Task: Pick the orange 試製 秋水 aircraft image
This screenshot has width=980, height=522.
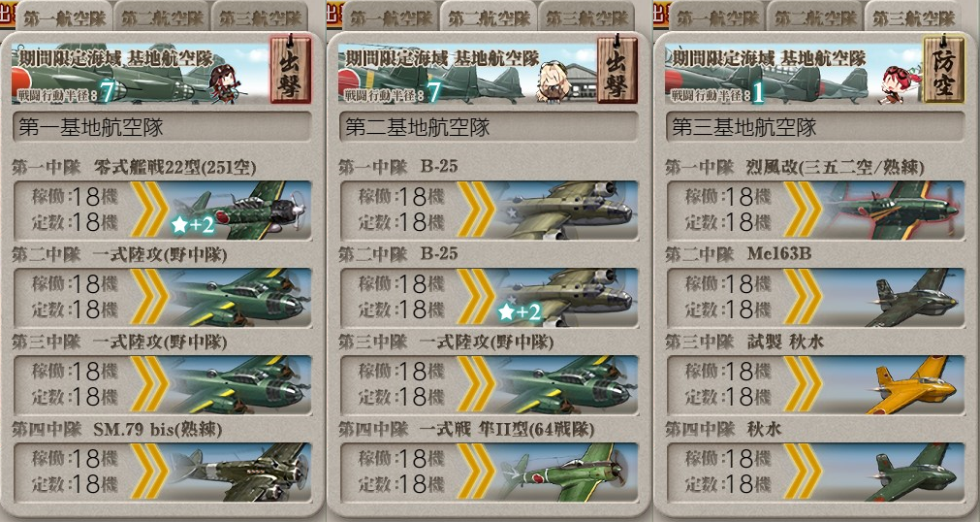Action: point(914,385)
